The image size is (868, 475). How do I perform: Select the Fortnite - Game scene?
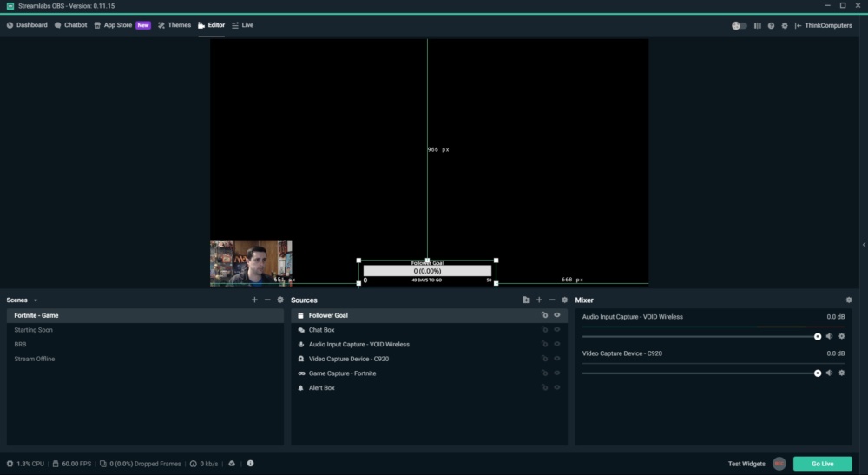[145, 315]
